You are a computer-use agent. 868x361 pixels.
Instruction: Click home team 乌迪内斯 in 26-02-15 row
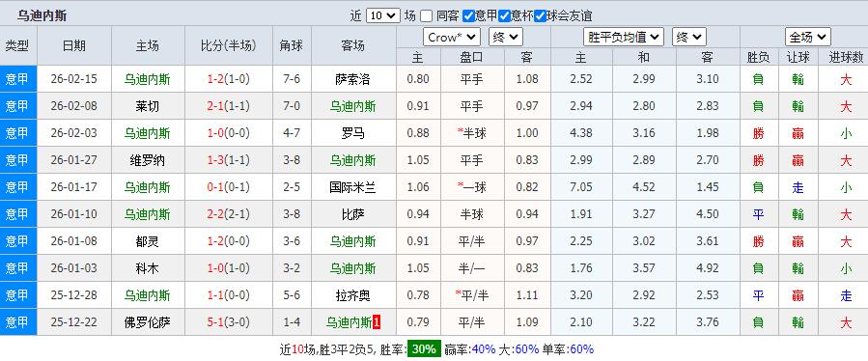147,79
